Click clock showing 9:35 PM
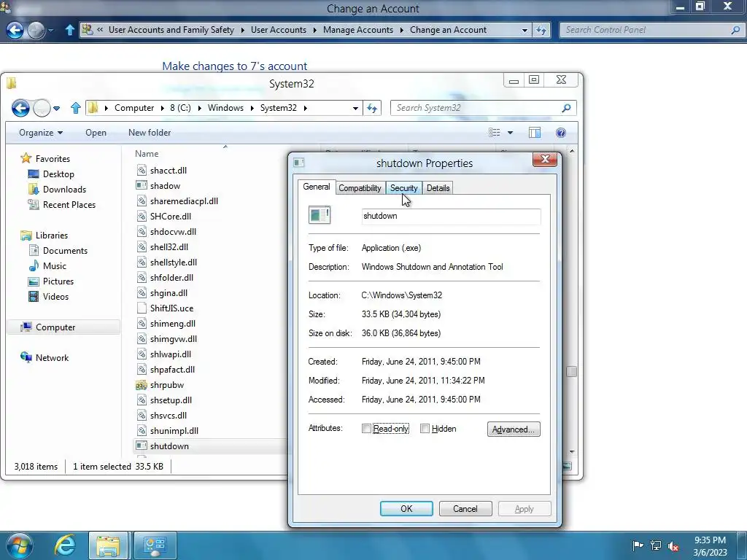 [710, 546]
